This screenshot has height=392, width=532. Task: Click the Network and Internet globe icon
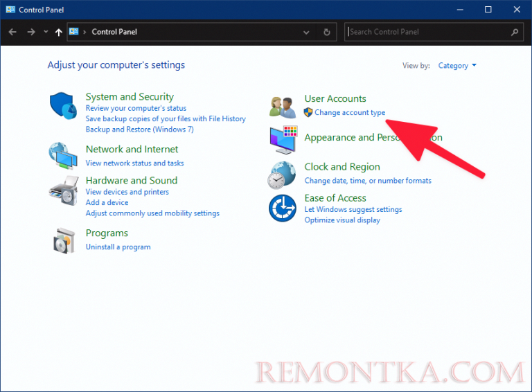(x=64, y=155)
